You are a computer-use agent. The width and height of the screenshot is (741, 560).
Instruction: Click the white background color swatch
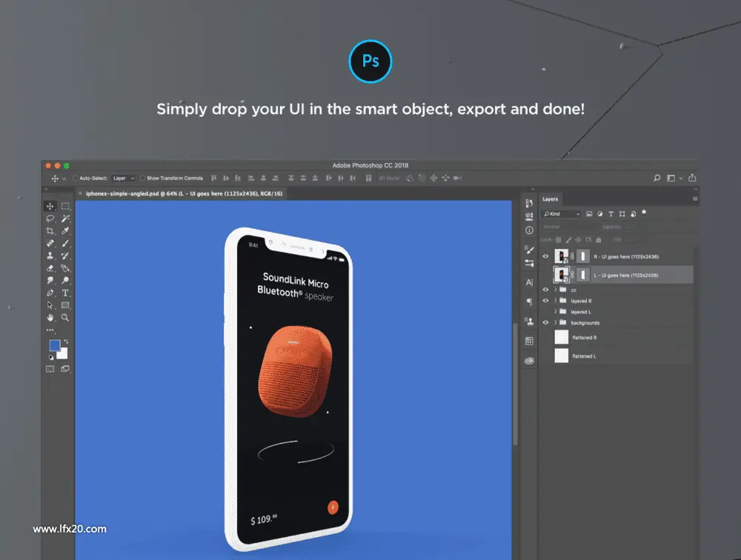[63, 354]
